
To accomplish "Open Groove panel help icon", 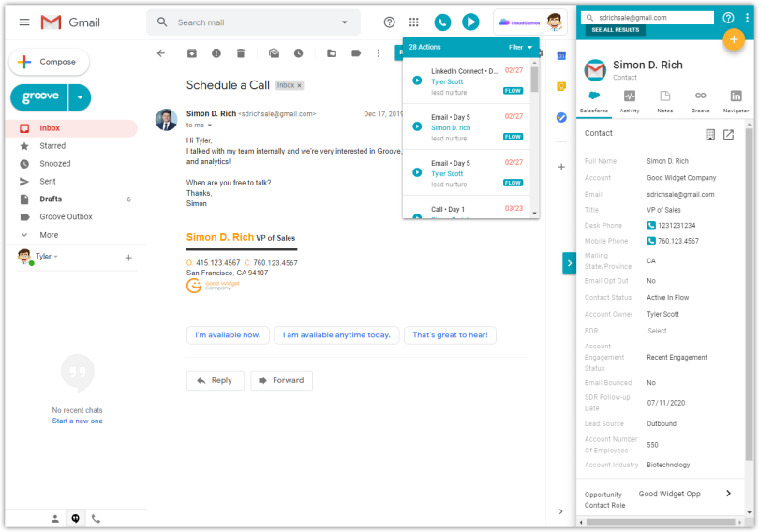I will coord(728,18).
